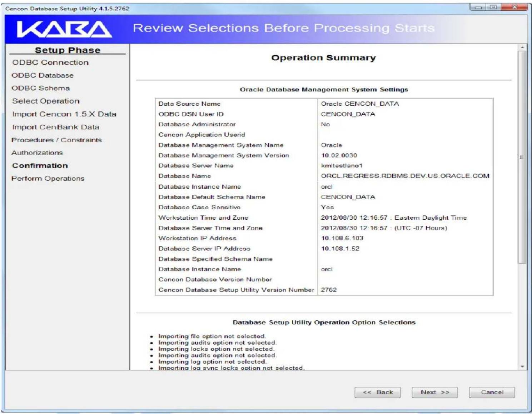Image resolution: width=532 pixels, height=414 pixels.
Task: Click the 'Data Source Name' label
Action: tap(189, 104)
